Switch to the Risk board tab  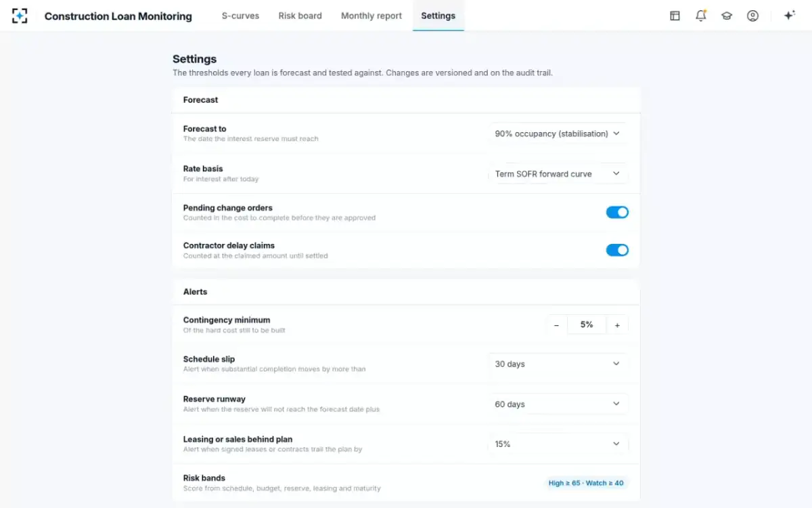[300, 16]
